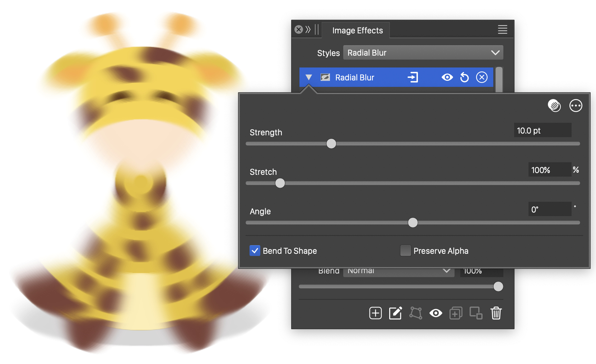This screenshot has height=364, width=596.
Task: Open the Blend mode Normal dropdown
Action: pyautogui.click(x=398, y=271)
